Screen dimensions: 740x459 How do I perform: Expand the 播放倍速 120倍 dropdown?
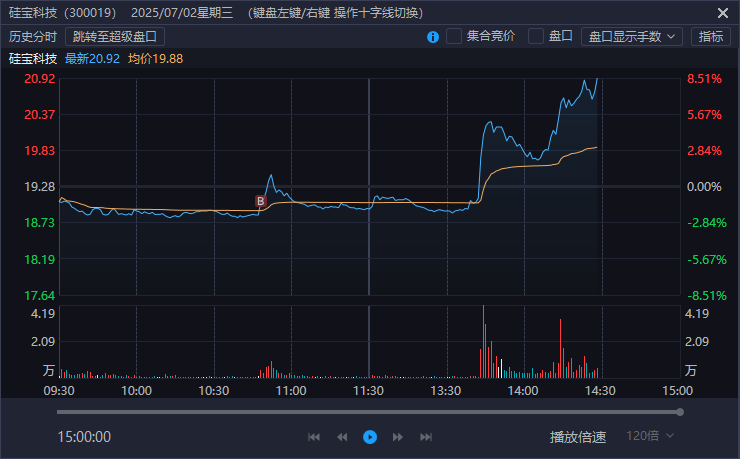(x=650, y=436)
